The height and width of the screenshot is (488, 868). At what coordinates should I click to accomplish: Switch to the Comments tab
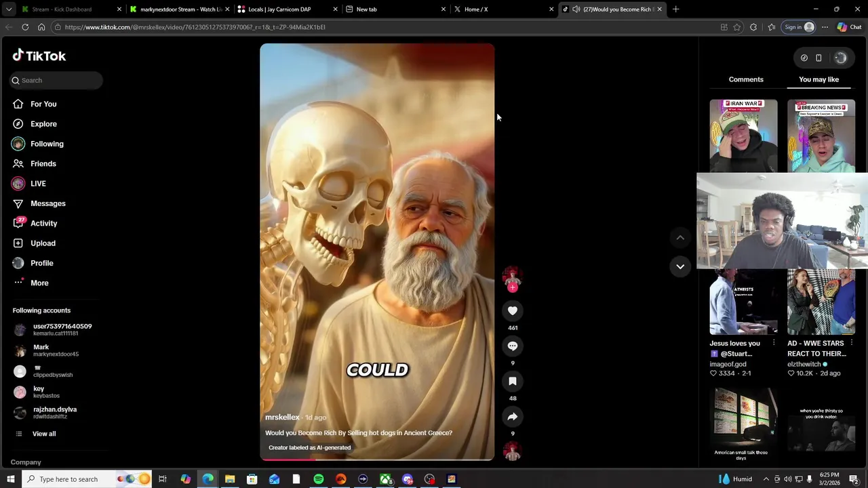pyautogui.click(x=746, y=79)
